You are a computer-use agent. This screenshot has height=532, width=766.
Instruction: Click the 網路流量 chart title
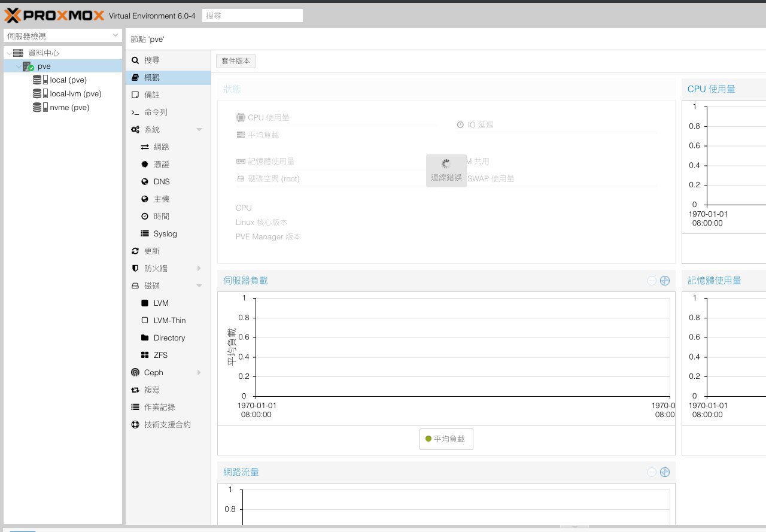[x=241, y=472]
